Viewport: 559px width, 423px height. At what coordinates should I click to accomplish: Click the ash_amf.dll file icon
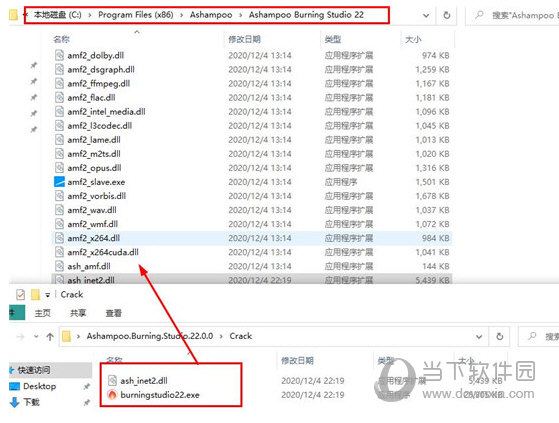pos(59,266)
